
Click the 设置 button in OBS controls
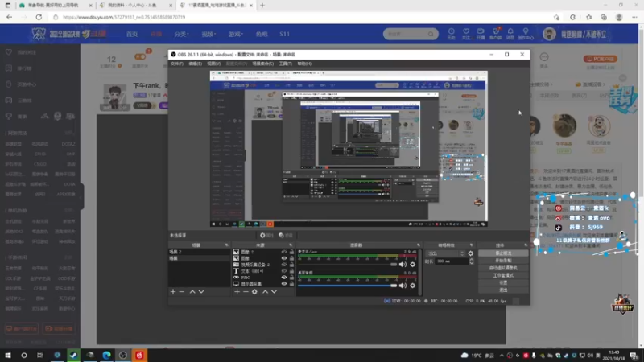click(x=503, y=283)
